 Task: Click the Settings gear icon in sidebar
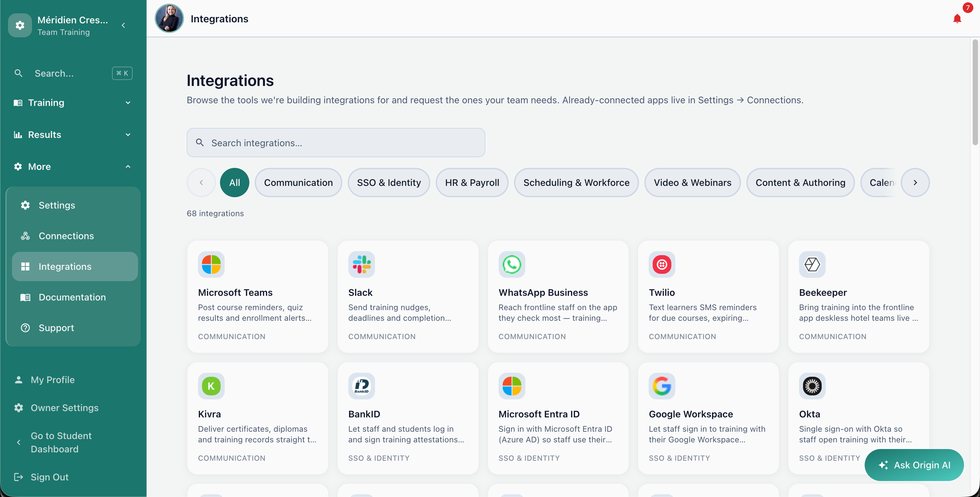click(x=25, y=205)
